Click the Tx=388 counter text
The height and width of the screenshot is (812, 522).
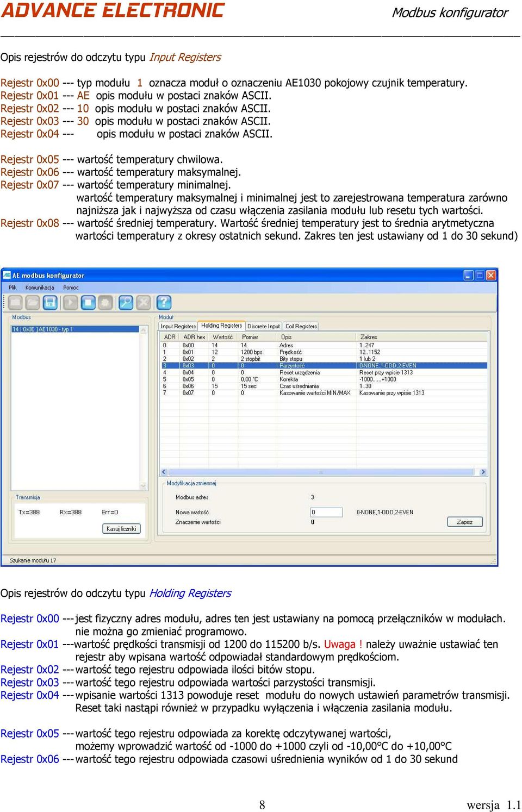pyautogui.click(x=29, y=512)
